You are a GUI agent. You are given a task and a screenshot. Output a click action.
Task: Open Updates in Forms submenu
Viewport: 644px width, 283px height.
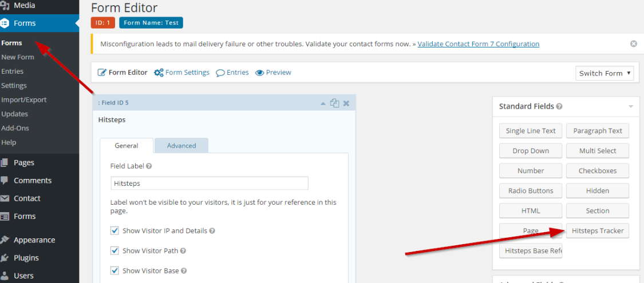[x=14, y=114]
